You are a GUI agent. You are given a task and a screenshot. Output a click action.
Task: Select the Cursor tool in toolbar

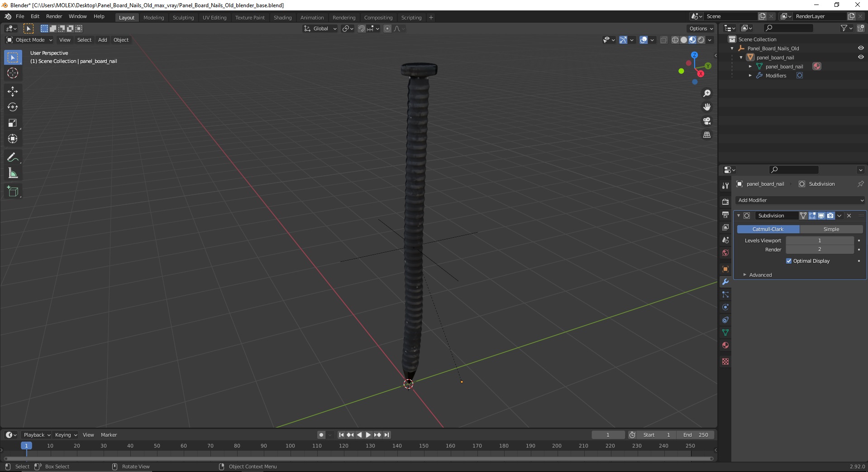pyautogui.click(x=13, y=73)
